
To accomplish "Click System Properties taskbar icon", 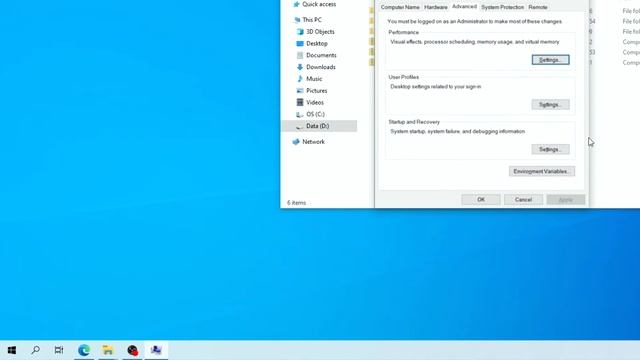I will click(x=156, y=350).
